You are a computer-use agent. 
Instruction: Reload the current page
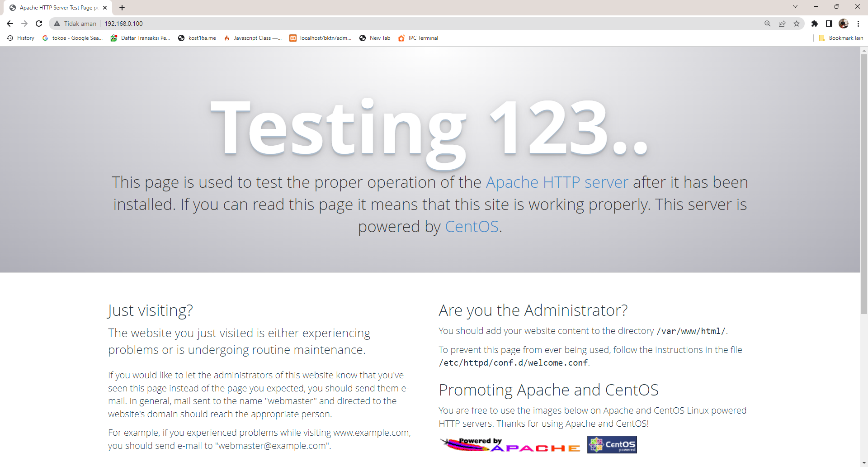point(39,24)
